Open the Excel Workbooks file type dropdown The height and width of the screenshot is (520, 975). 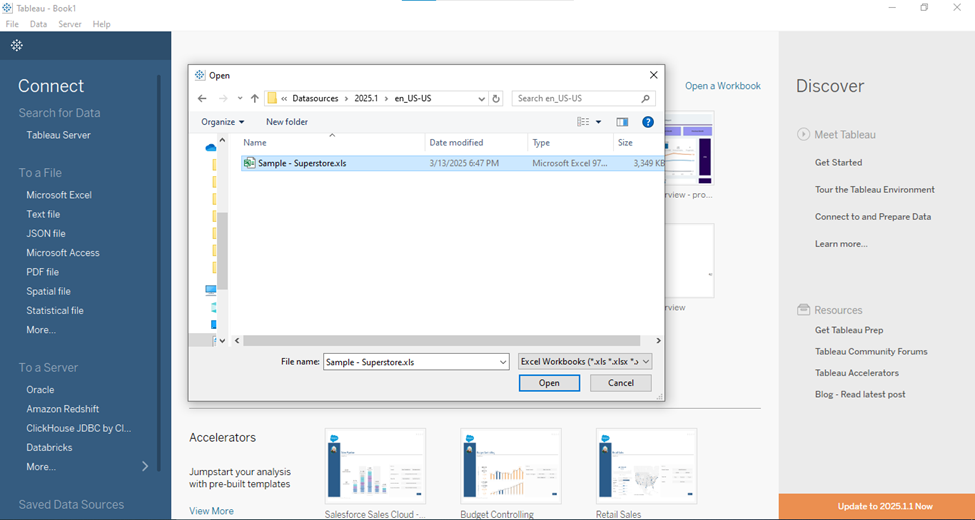point(585,361)
